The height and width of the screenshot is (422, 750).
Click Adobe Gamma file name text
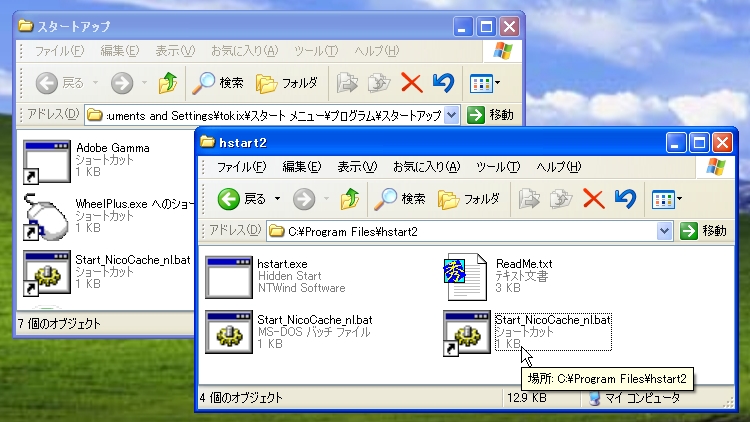tap(113, 148)
